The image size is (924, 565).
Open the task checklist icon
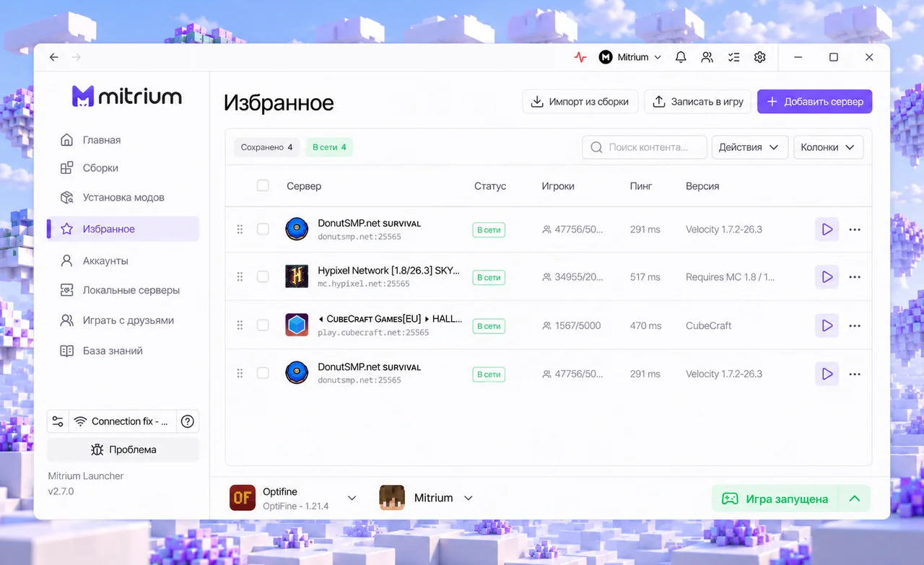click(733, 57)
